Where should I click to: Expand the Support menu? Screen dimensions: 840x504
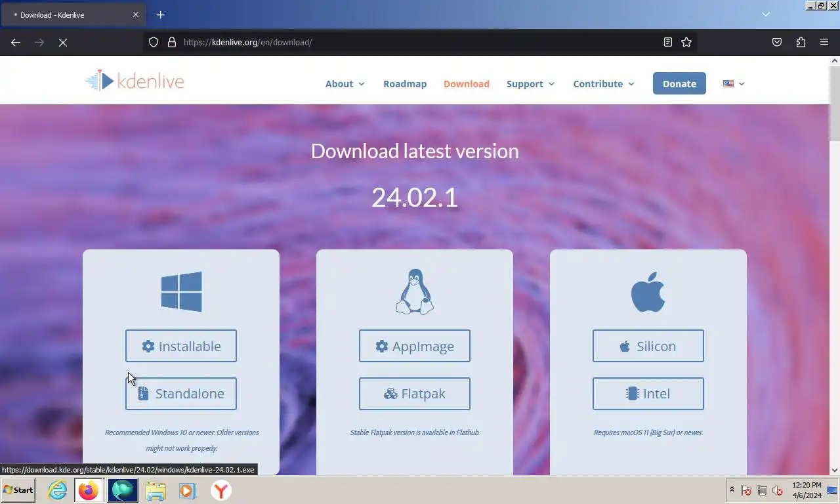click(530, 84)
